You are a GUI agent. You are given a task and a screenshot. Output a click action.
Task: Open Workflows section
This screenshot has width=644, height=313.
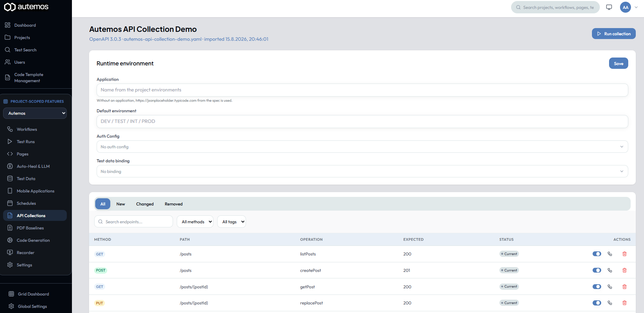pyautogui.click(x=27, y=129)
